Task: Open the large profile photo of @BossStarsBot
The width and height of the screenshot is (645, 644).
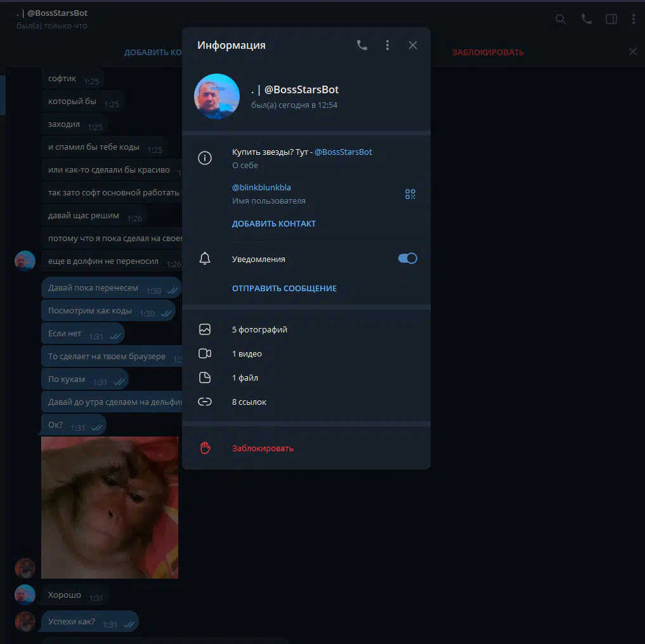Action: point(217,96)
